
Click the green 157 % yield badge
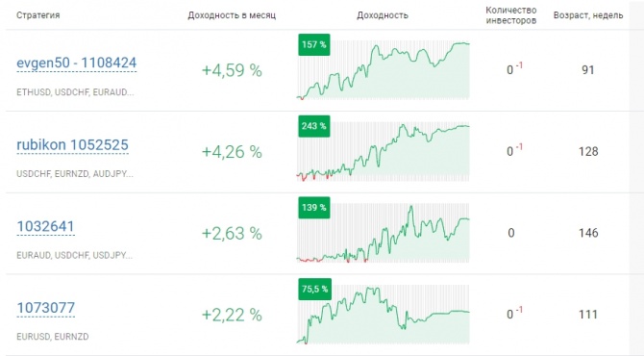click(314, 44)
